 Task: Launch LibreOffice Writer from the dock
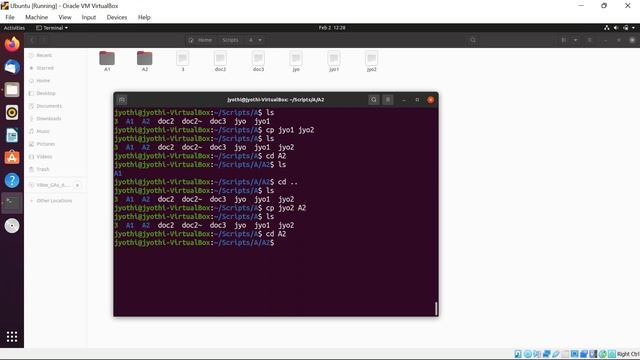(12, 135)
